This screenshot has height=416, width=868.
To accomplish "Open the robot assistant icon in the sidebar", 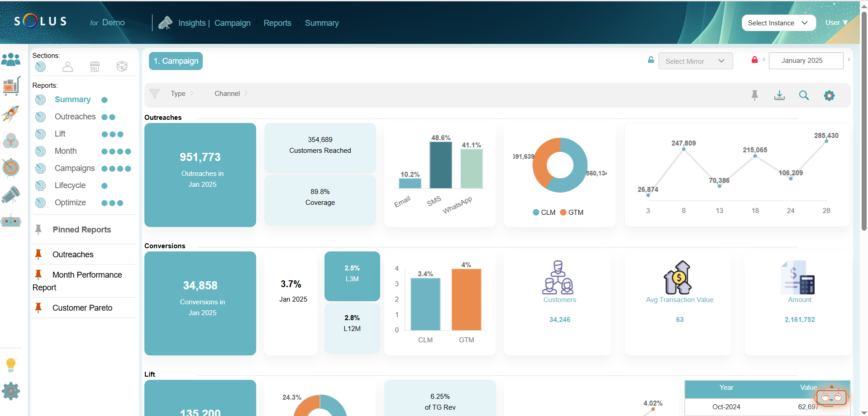I will pyautogui.click(x=11, y=221).
